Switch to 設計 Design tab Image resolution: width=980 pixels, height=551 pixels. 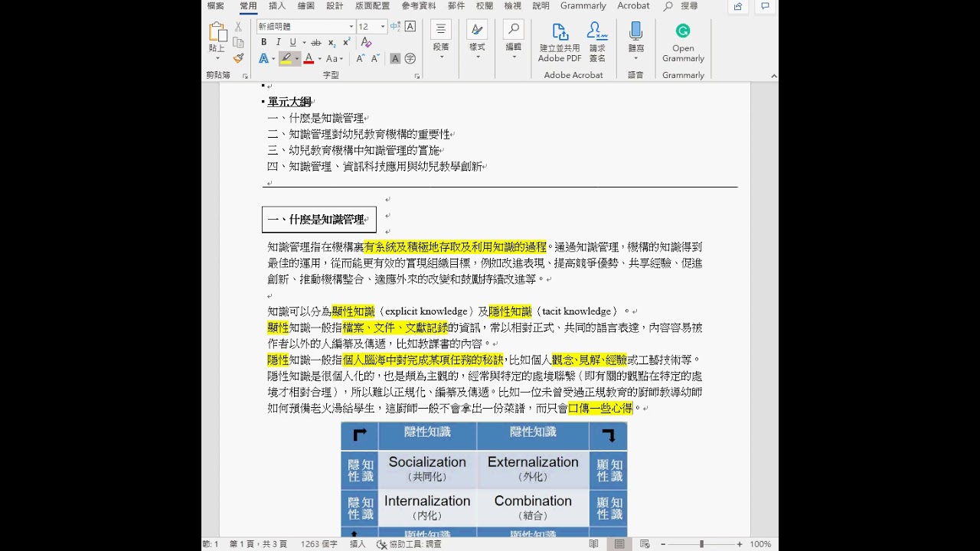[x=335, y=6]
